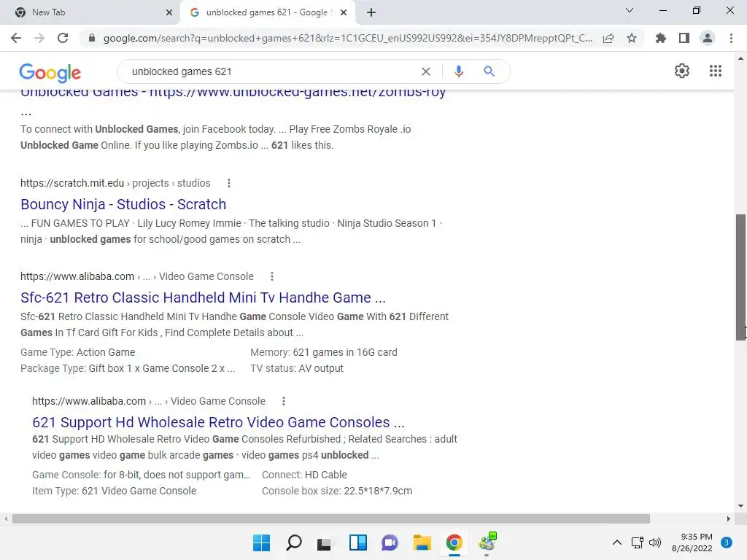
Task: Open more options for scratch.mit.edu result
Action: (228, 183)
